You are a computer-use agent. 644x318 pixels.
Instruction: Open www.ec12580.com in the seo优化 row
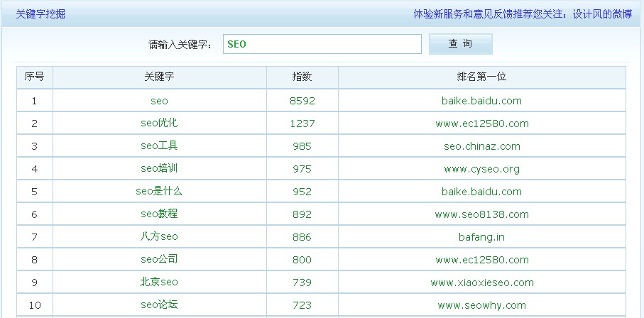[x=482, y=124]
